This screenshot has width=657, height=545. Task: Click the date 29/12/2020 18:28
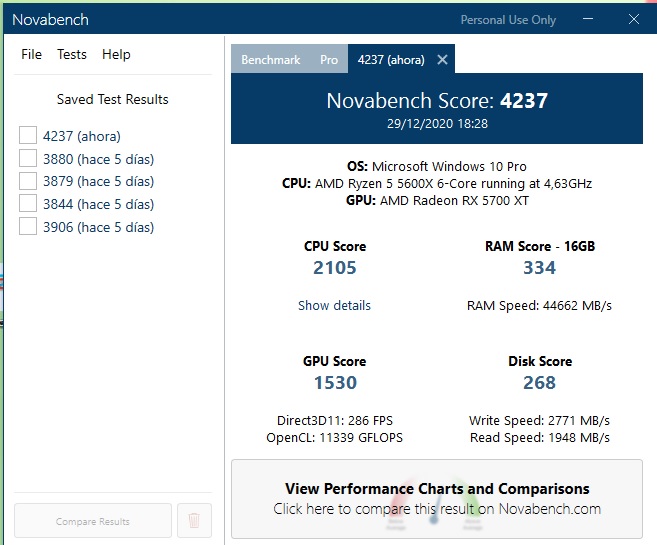437,124
